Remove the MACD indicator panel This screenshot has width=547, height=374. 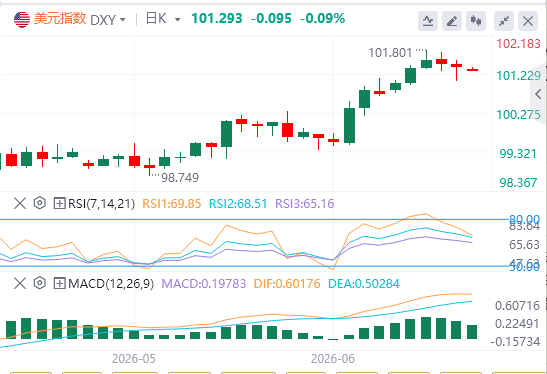(20, 283)
